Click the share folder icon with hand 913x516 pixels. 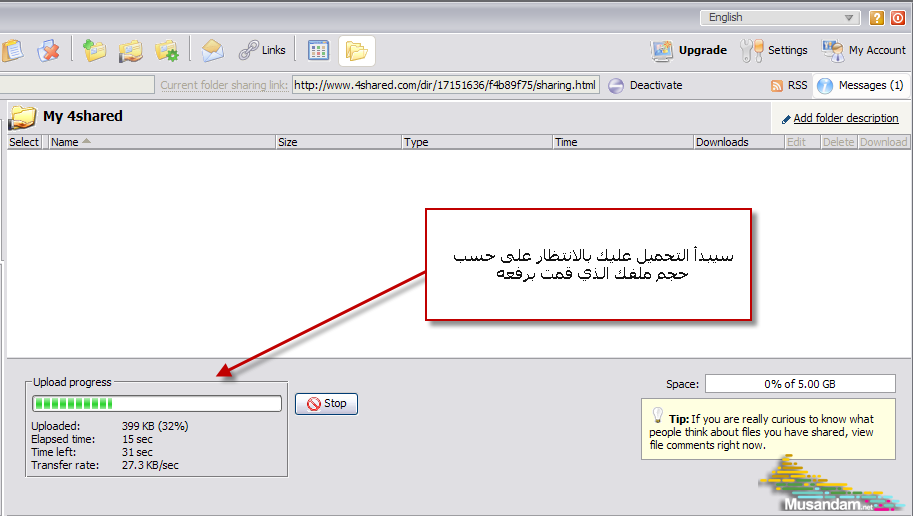click(130, 51)
